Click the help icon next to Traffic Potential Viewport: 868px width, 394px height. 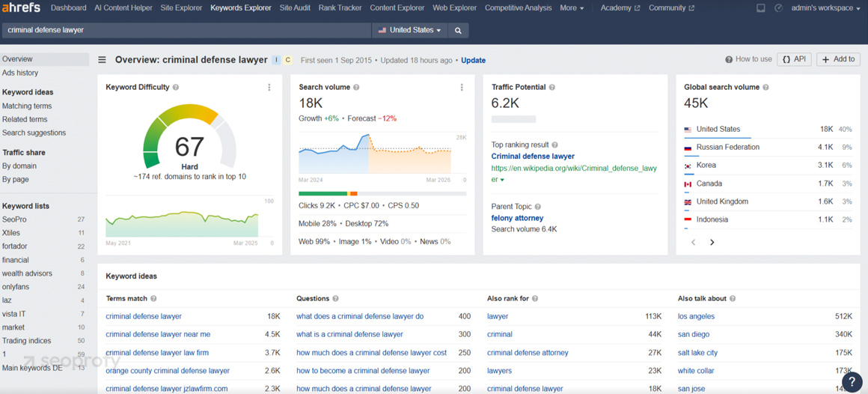click(x=552, y=88)
